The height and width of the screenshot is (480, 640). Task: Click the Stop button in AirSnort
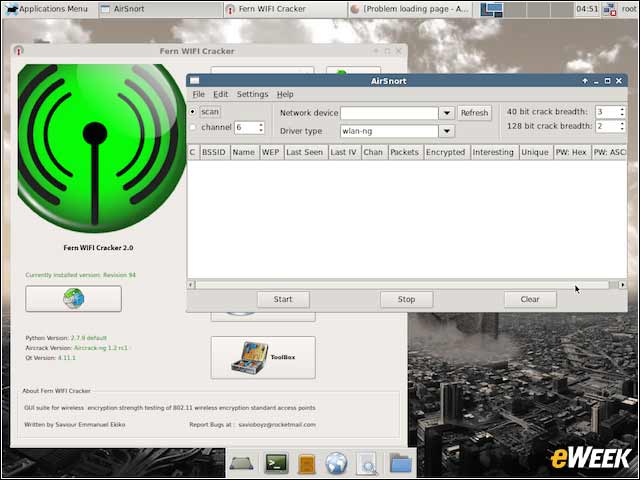(407, 299)
